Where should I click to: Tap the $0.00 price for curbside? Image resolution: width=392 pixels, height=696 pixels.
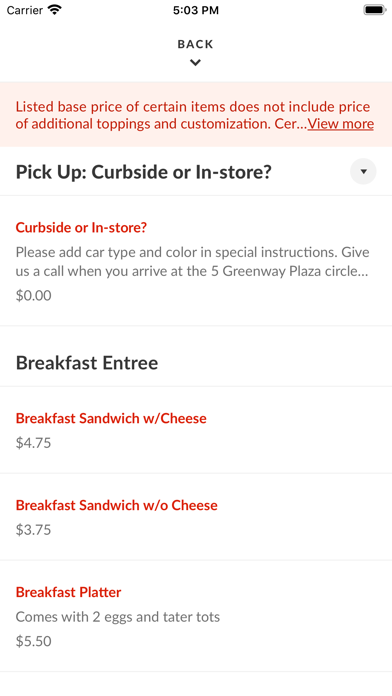34,296
